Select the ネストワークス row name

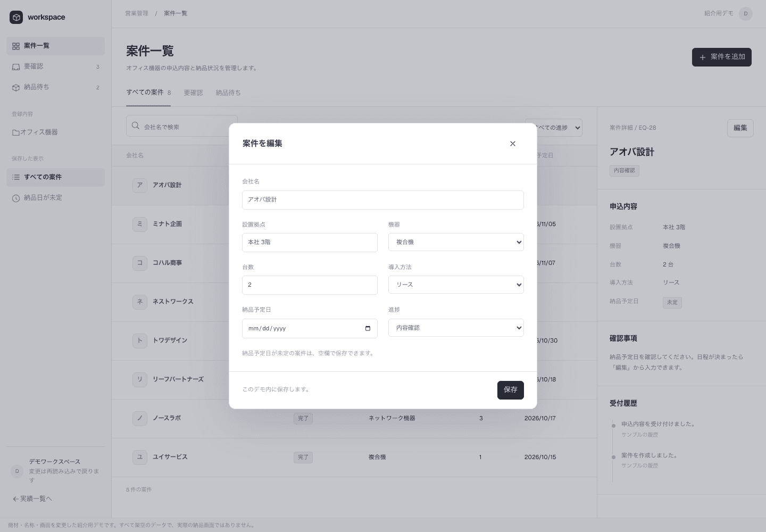point(173,302)
